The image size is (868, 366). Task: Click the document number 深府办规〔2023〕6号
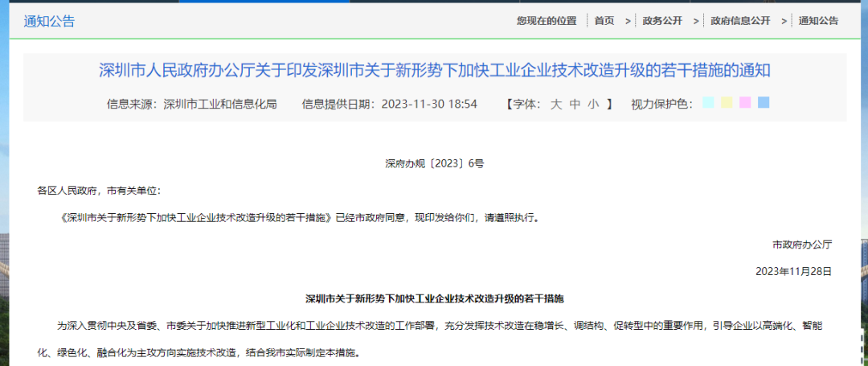coord(435,163)
